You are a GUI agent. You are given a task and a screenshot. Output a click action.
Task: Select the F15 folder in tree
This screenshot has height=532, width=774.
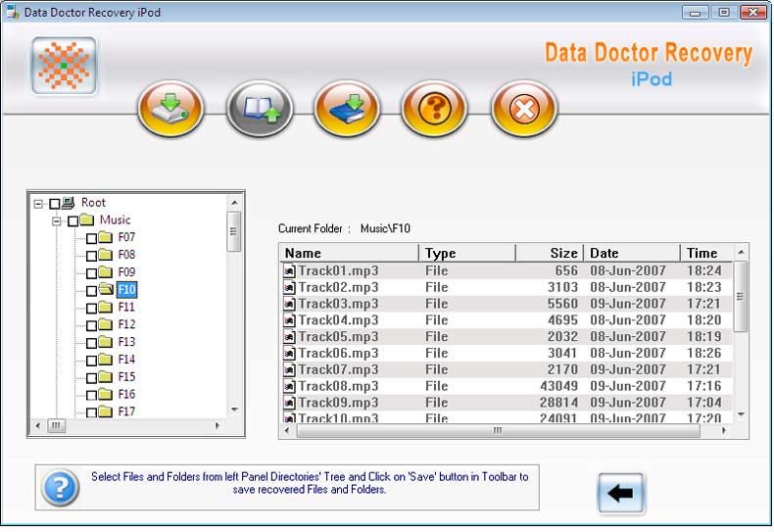[x=126, y=377]
